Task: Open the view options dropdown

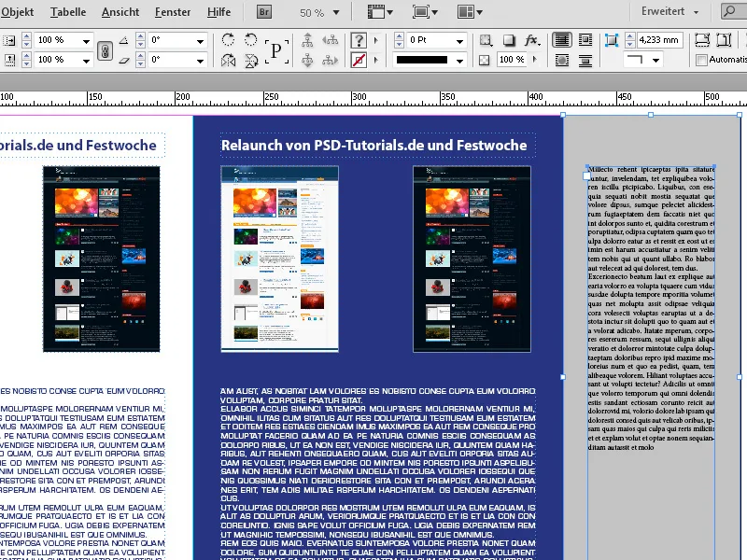Action: click(380, 12)
